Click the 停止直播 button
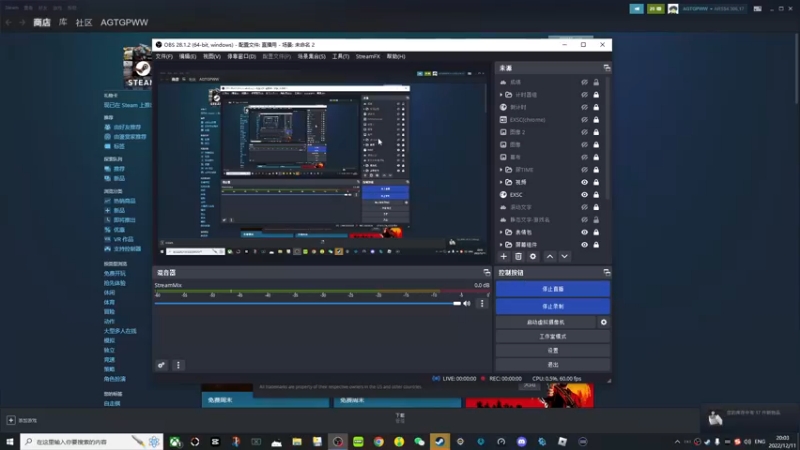 click(553, 289)
